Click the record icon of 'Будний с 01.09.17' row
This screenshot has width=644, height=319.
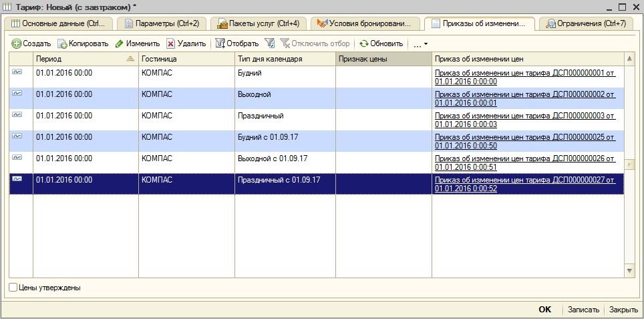click(x=17, y=136)
